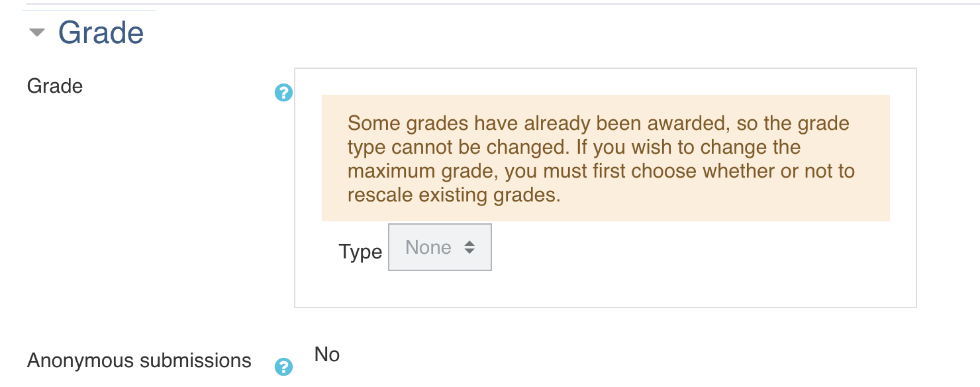
Task: Click the orange grades-awarded warning notice
Action: click(x=606, y=158)
